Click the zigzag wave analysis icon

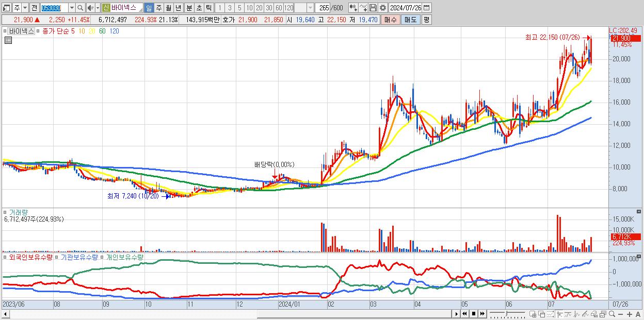(x=577, y=314)
